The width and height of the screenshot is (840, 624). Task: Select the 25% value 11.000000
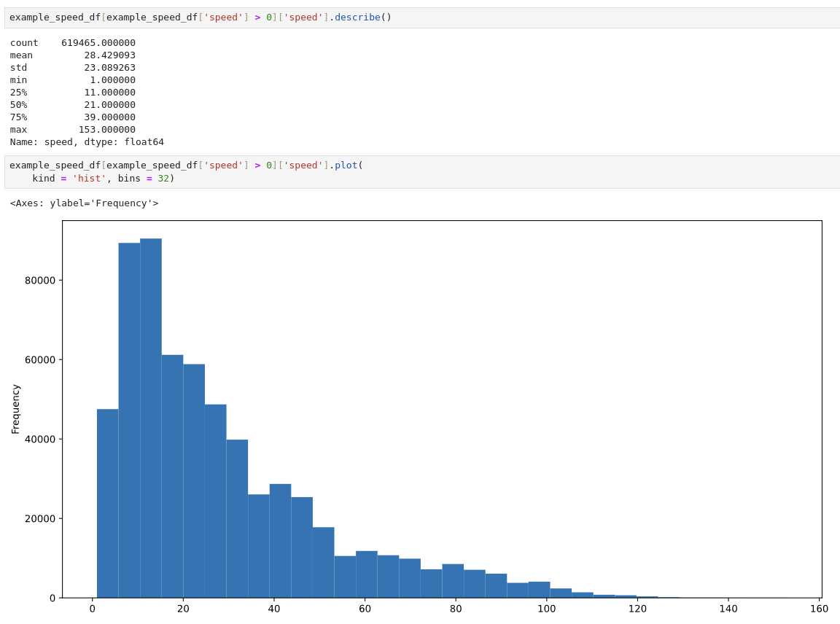tap(110, 92)
